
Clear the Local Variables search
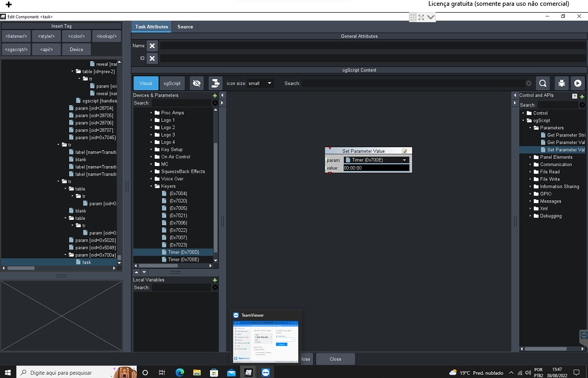coord(215,287)
